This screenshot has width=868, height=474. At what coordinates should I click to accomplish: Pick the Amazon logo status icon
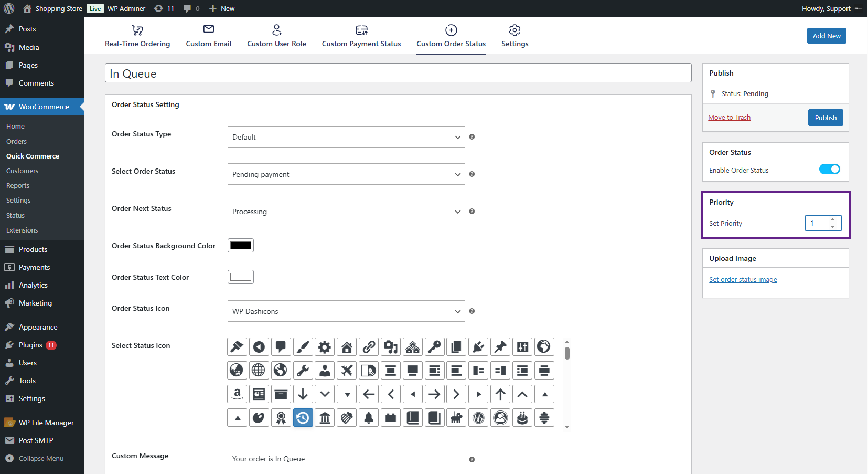click(x=237, y=394)
